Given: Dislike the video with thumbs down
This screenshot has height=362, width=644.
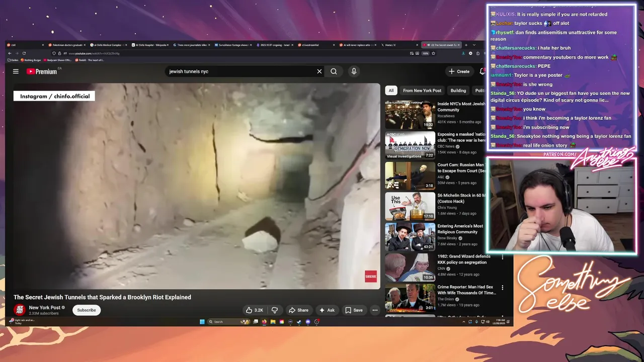Looking at the screenshot, I should point(275,310).
